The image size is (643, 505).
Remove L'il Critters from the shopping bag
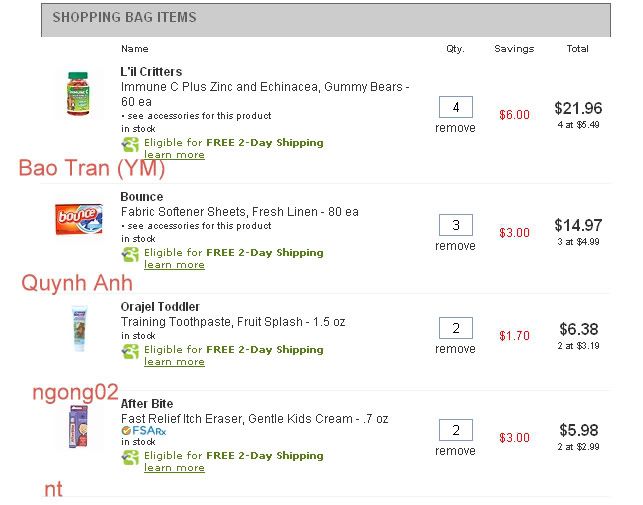(455, 128)
